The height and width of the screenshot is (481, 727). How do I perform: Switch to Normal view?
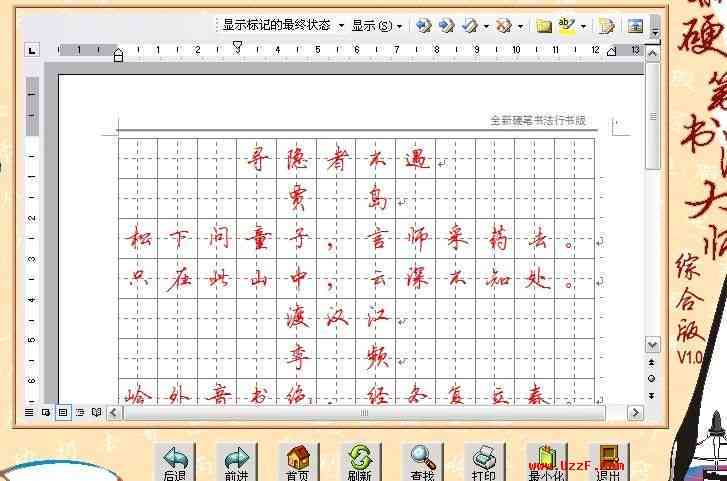[29, 412]
